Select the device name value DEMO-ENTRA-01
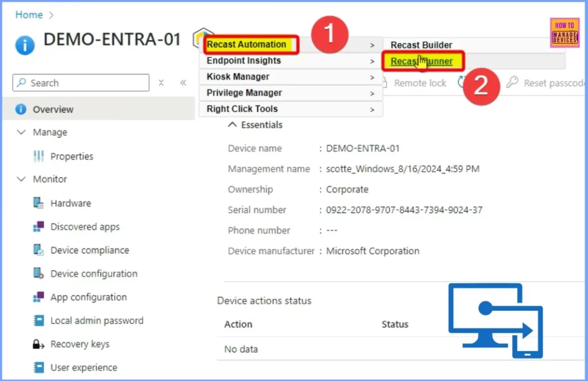This screenshot has height=381, width=588. coord(363,148)
